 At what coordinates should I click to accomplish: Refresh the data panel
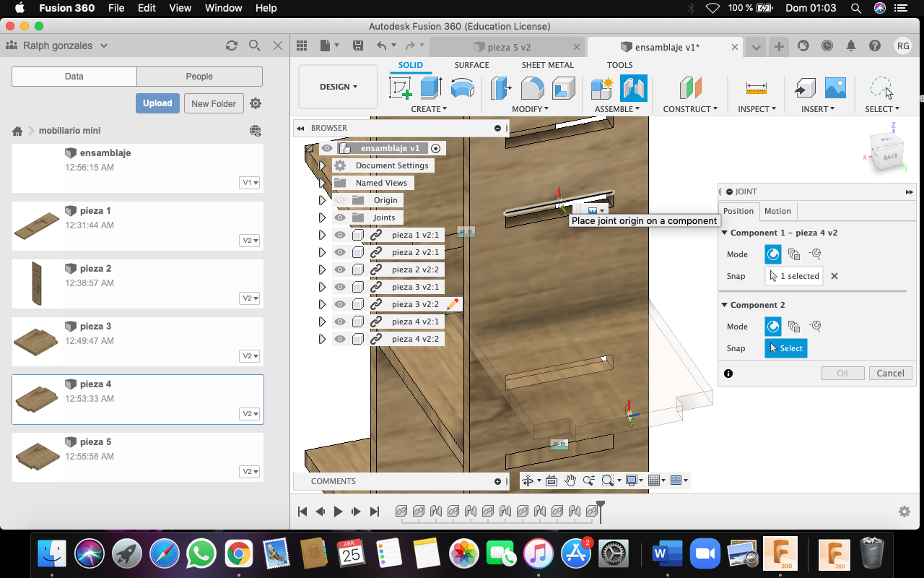[x=232, y=46]
